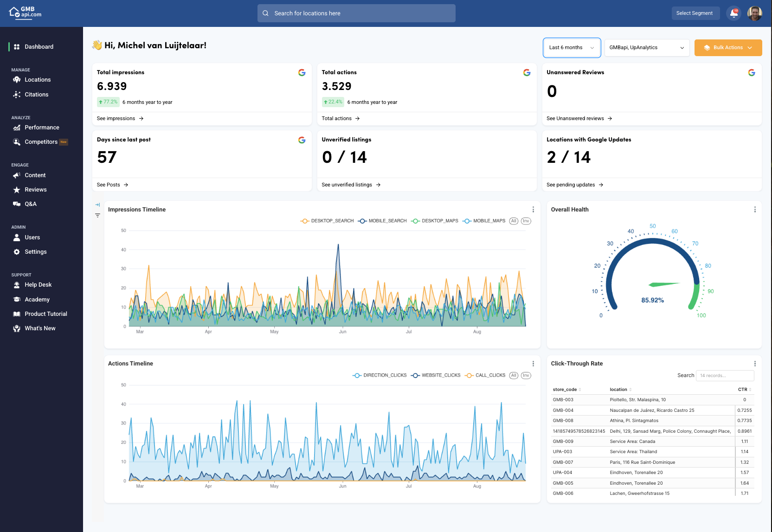Click the Search for locations field
Screen dimensions: 772x532
click(356, 13)
